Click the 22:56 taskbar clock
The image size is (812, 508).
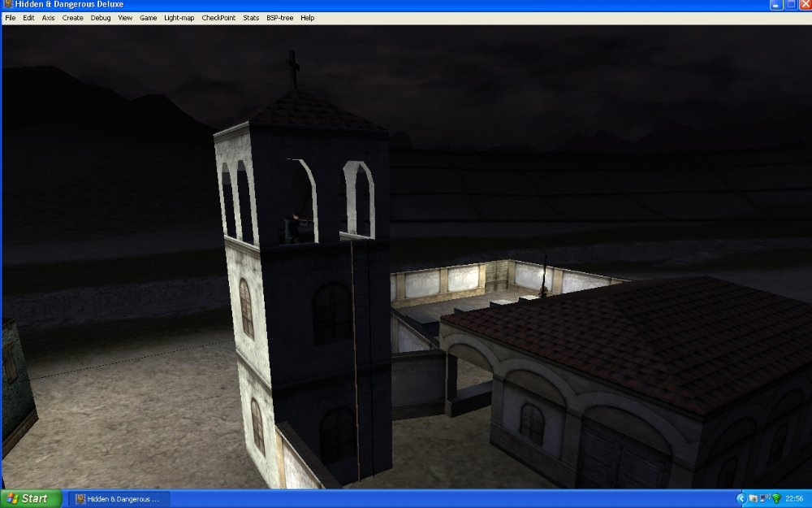(794, 499)
